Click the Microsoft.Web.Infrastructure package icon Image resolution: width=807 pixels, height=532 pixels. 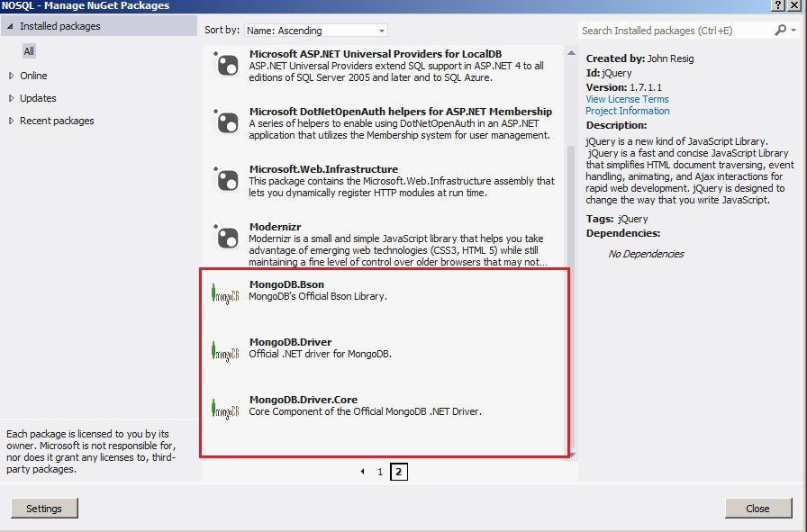coord(225,179)
